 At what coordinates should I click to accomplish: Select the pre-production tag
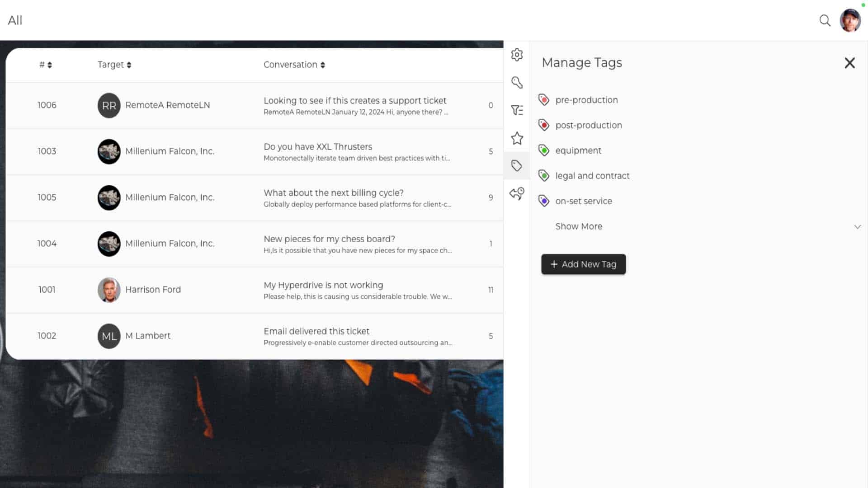(586, 100)
